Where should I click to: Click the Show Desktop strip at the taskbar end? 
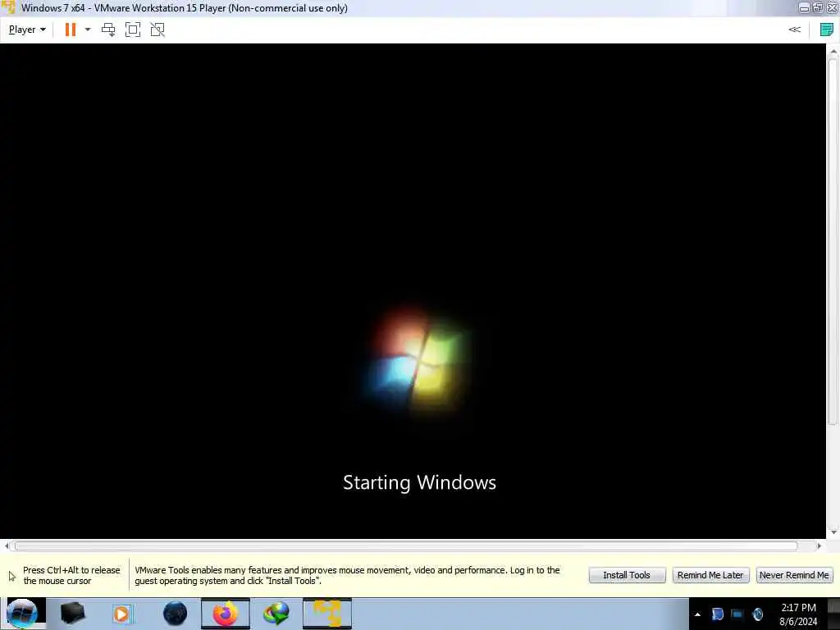[833, 614]
